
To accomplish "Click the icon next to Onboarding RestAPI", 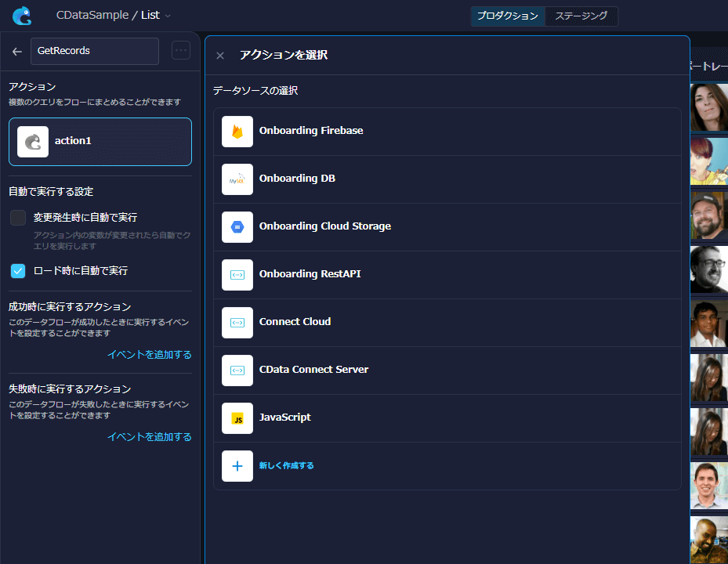I will pos(237,275).
